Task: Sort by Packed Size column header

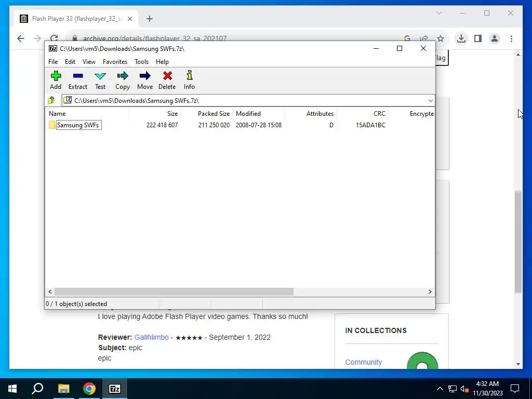Action: (x=207, y=114)
